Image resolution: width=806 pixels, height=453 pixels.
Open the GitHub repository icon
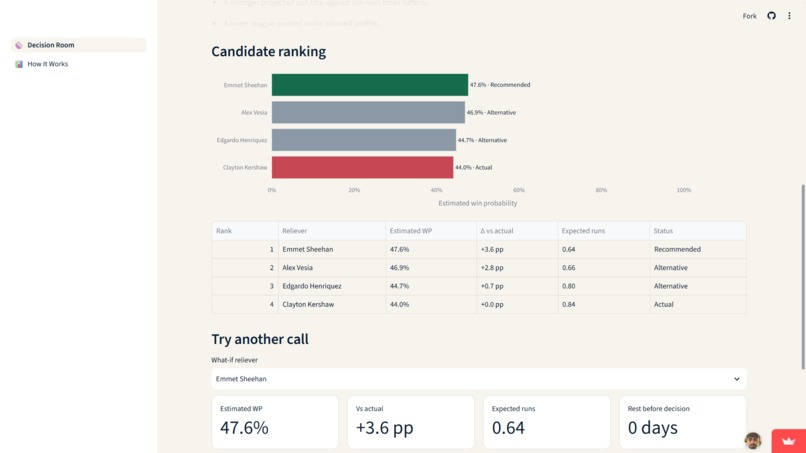pyautogui.click(x=771, y=16)
